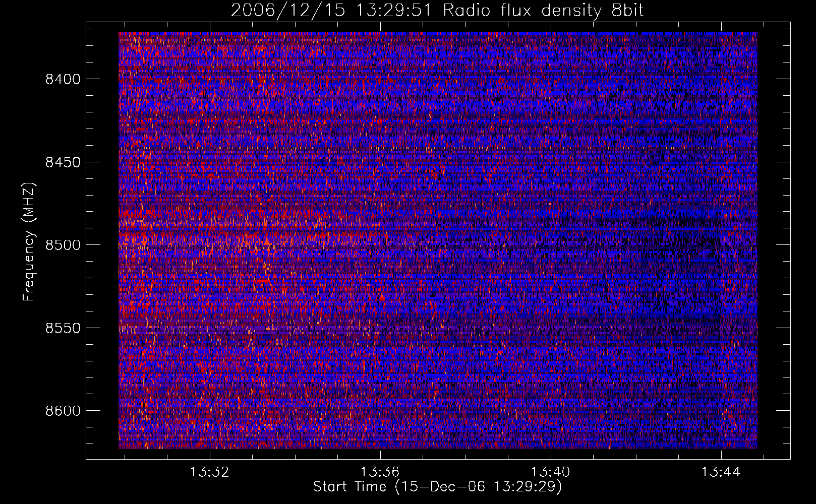
Task: Select the 8600 frequency axis label
Action: (x=63, y=411)
